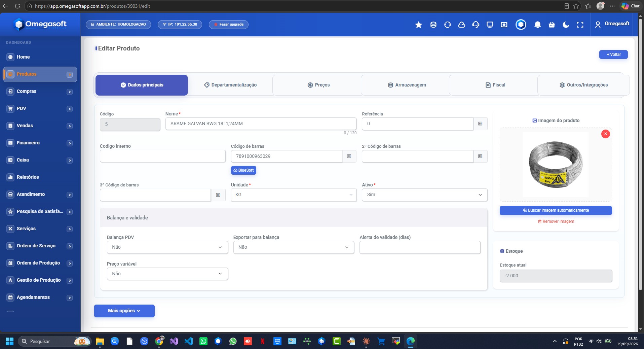Click the Voltar button
The height and width of the screenshot is (349, 644).
pos(613,55)
